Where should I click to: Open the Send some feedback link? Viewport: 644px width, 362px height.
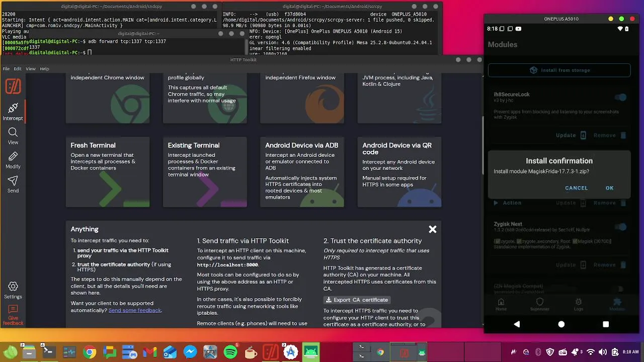(x=135, y=310)
